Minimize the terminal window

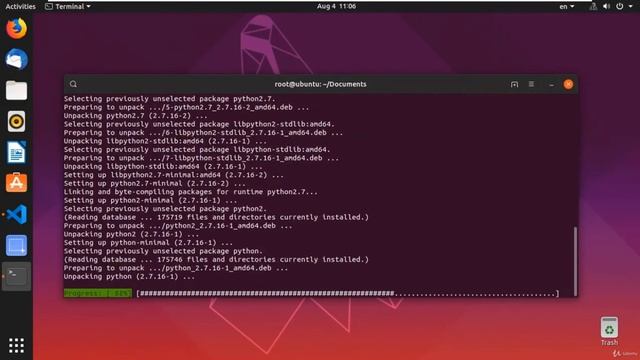click(551, 84)
